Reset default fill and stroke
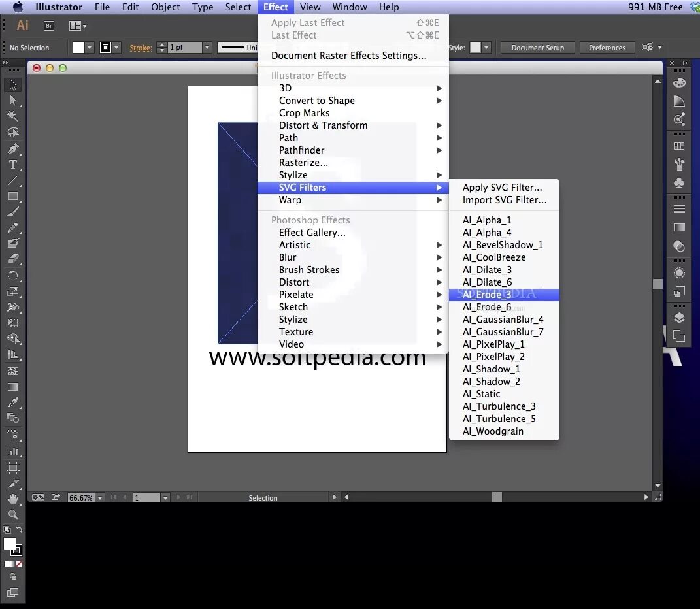This screenshot has width=700, height=609. click(x=7, y=529)
